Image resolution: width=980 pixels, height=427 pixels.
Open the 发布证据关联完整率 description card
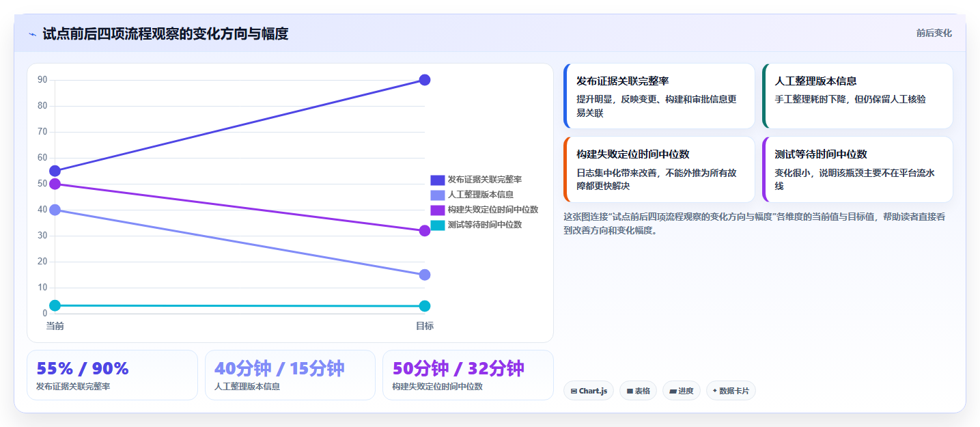(659, 96)
